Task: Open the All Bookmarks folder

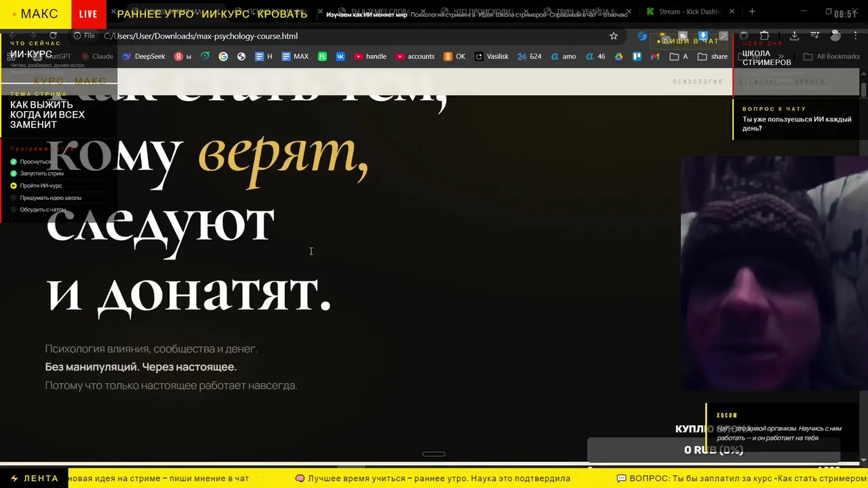Action: (x=831, y=56)
